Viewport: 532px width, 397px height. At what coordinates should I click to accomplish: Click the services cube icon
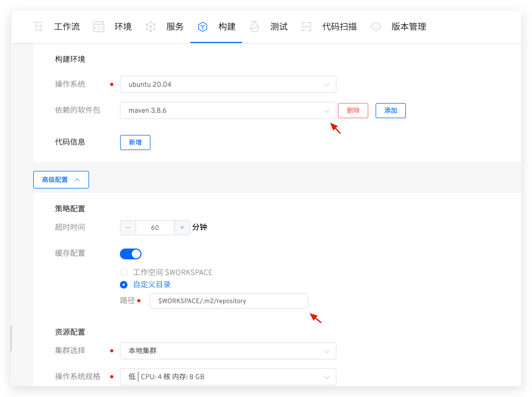tap(151, 27)
